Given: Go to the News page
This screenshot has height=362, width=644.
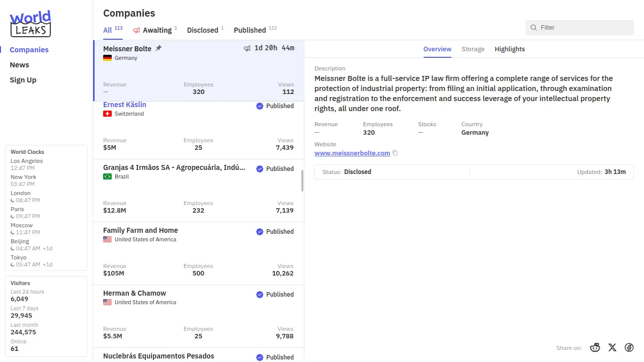Looking at the screenshot, I should click(x=20, y=65).
